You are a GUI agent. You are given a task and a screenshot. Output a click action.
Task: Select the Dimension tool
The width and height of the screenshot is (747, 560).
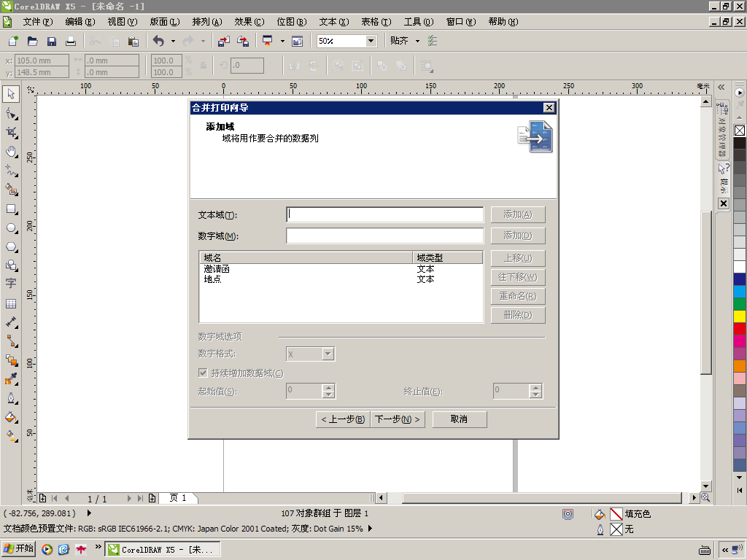pyautogui.click(x=11, y=322)
